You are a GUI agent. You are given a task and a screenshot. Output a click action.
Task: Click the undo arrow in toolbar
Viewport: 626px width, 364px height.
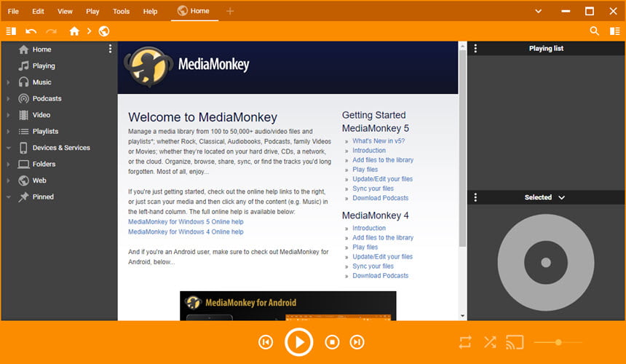tap(31, 31)
